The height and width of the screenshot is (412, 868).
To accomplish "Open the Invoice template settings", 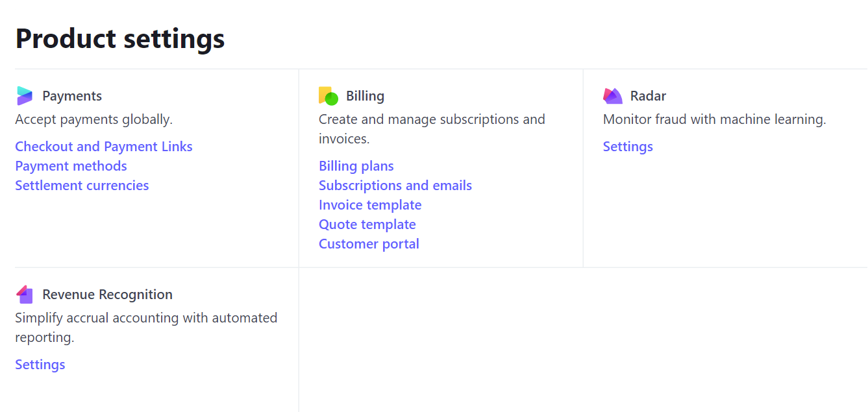I will tap(370, 205).
